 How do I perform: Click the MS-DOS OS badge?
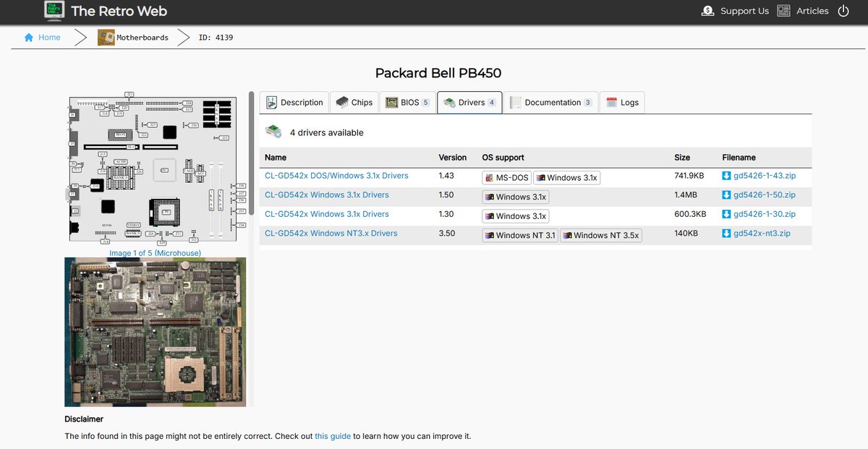pyautogui.click(x=506, y=178)
